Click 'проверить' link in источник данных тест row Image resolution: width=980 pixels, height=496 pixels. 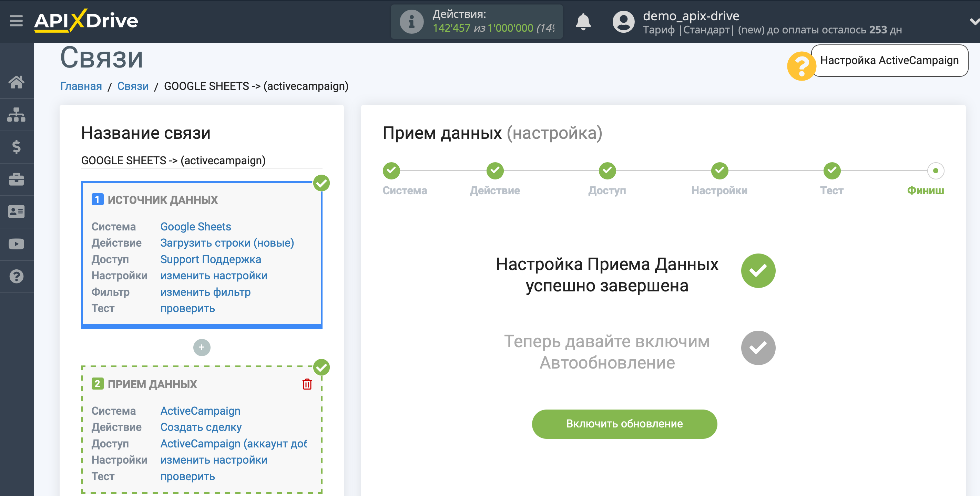click(x=187, y=309)
